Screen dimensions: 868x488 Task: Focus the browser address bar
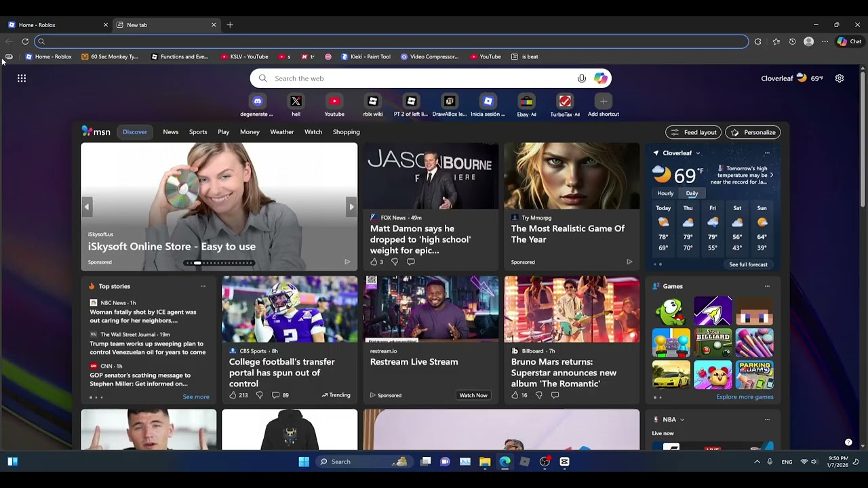pyautogui.click(x=392, y=41)
